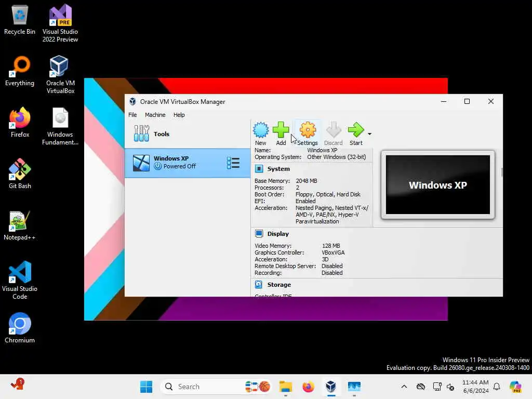
Task: Open the notification bell in the taskbar
Action: [496, 387]
